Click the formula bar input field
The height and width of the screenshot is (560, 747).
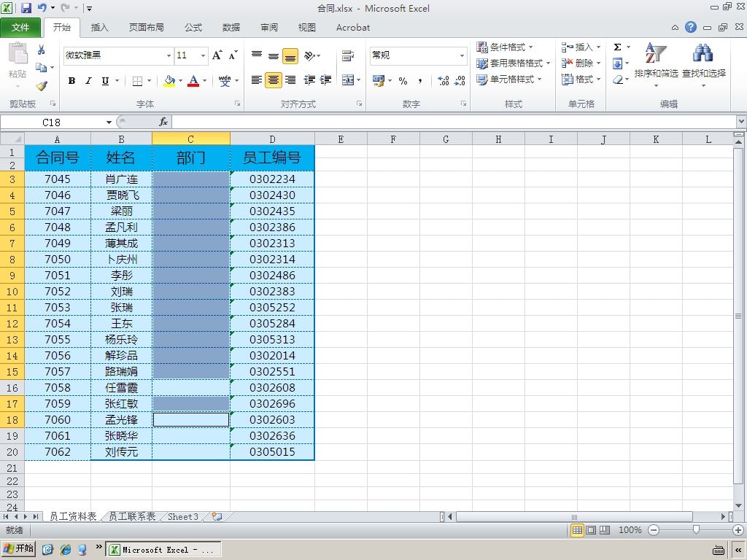(454, 122)
